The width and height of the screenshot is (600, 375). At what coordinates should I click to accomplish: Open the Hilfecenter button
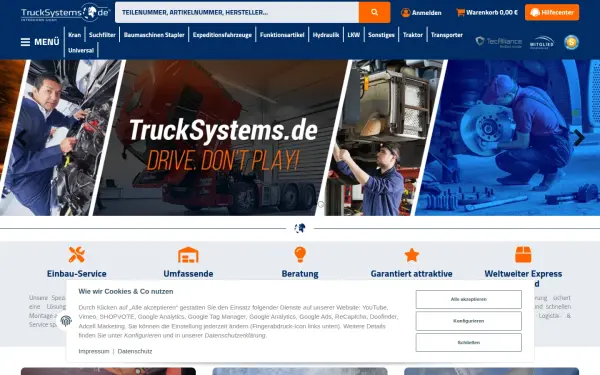point(552,12)
